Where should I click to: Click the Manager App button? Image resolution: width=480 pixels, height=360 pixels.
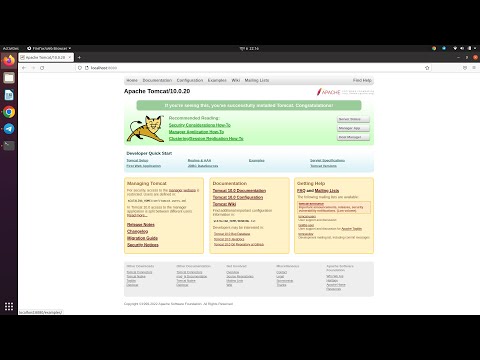tap(353, 128)
